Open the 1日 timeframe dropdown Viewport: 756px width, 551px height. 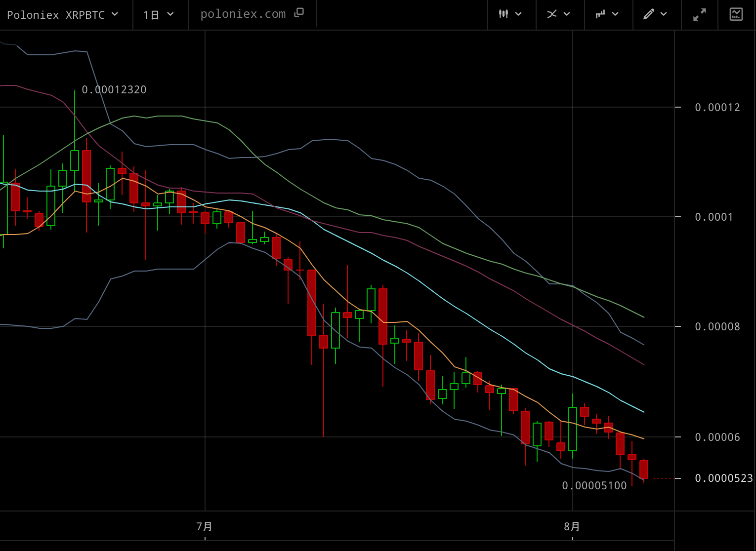(x=159, y=15)
